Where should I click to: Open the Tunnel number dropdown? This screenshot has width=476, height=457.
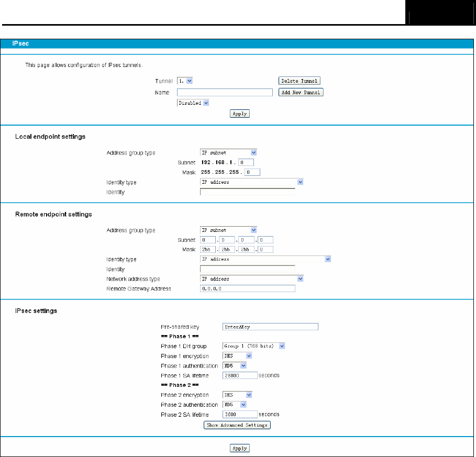(x=185, y=81)
